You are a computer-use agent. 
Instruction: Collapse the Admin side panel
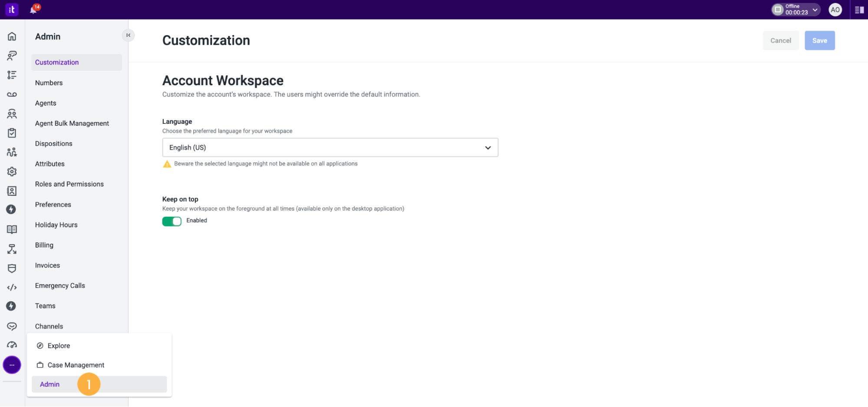click(x=128, y=35)
